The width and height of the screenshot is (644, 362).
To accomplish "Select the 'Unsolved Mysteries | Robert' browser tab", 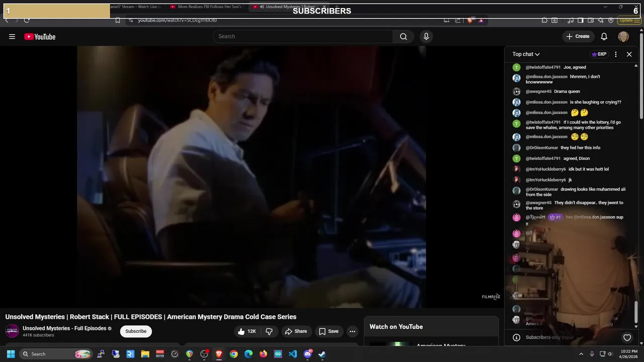I will pos(289,7).
